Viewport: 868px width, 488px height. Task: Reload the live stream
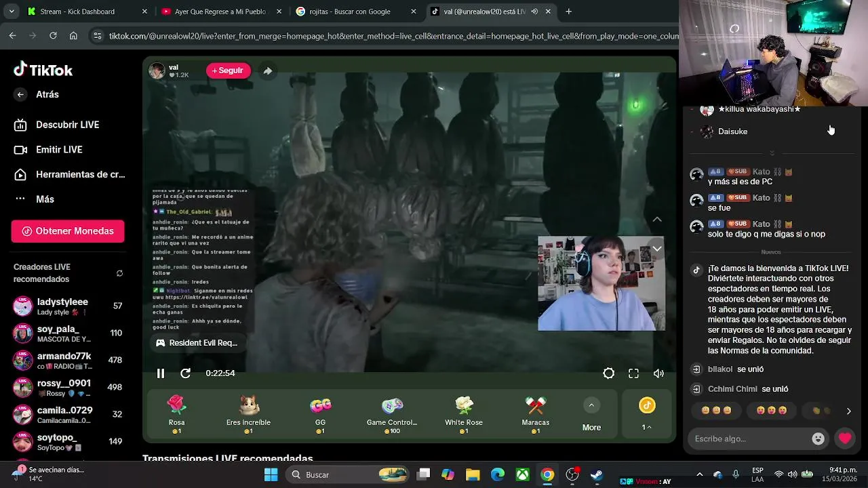(185, 373)
